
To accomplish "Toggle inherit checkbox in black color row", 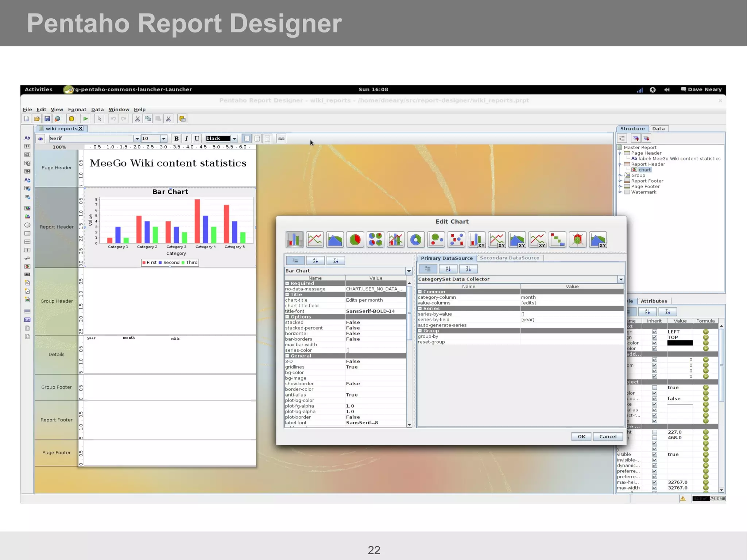I will (x=655, y=343).
